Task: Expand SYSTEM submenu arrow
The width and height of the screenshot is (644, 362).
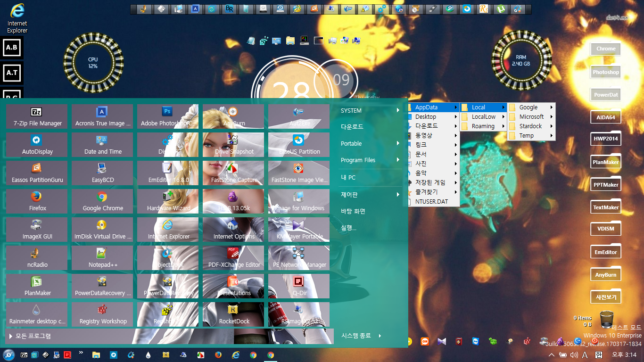Action: click(398, 111)
